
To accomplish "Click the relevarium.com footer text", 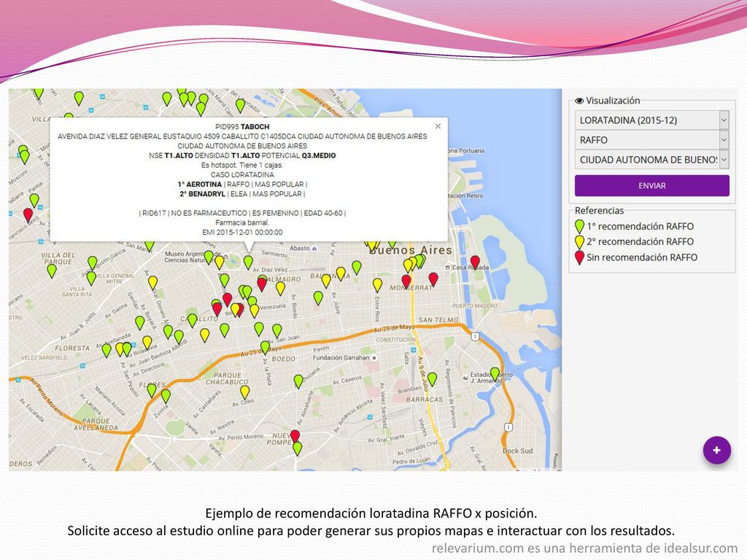I will click(x=584, y=548).
